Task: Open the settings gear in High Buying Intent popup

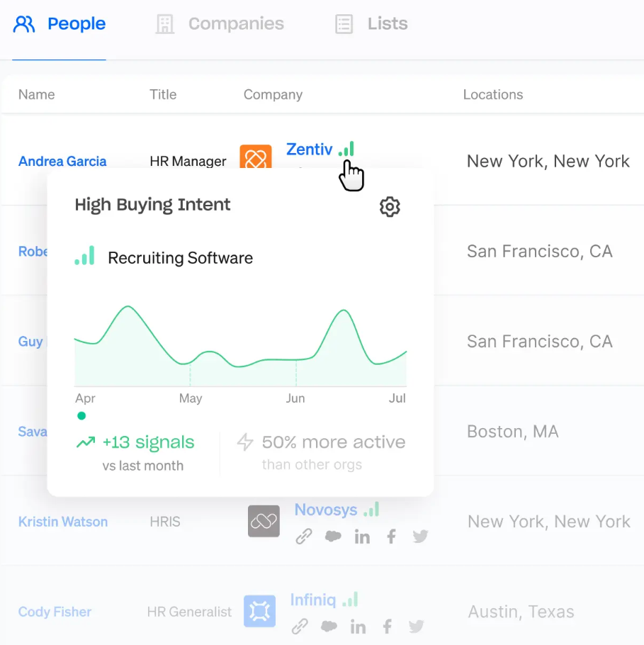Action: coord(389,206)
